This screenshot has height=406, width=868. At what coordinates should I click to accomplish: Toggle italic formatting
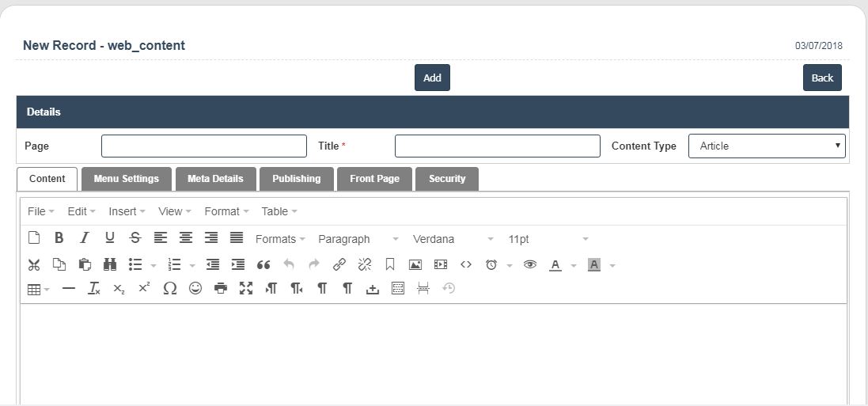coord(85,238)
